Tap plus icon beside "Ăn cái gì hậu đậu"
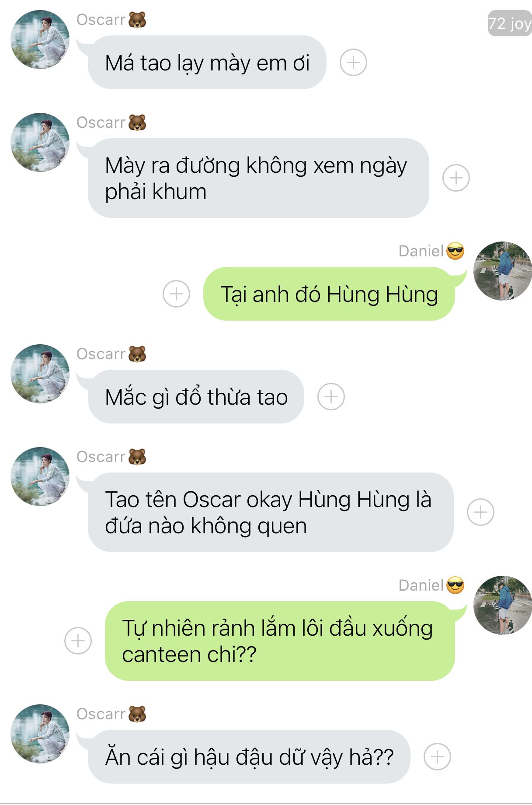Image resolution: width=532 pixels, height=805 pixels. (437, 756)
